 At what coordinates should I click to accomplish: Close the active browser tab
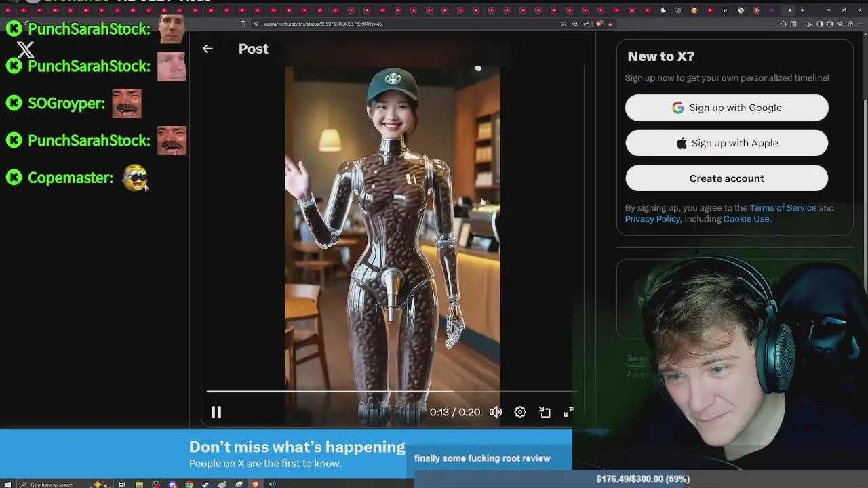click(x=790, y=10)
